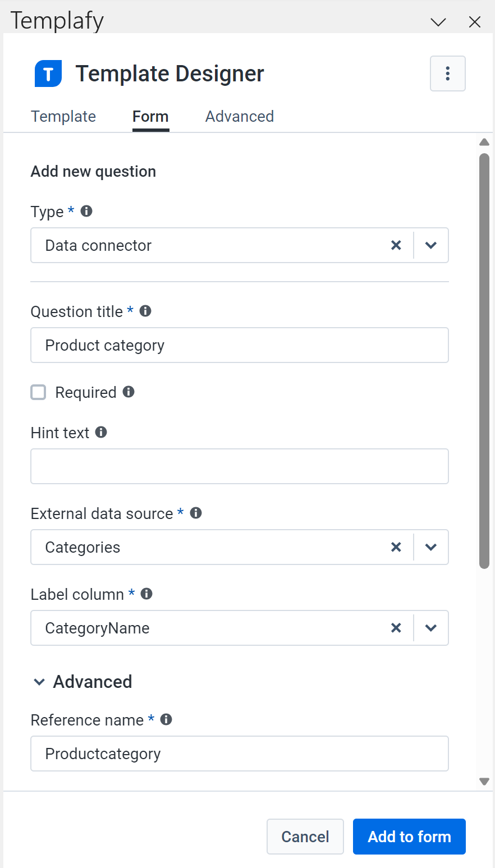Click the Label column info icon
Image resolution: width=495 pixels, height=868 pixels.
pyautogui.click(x=146, y=594)
